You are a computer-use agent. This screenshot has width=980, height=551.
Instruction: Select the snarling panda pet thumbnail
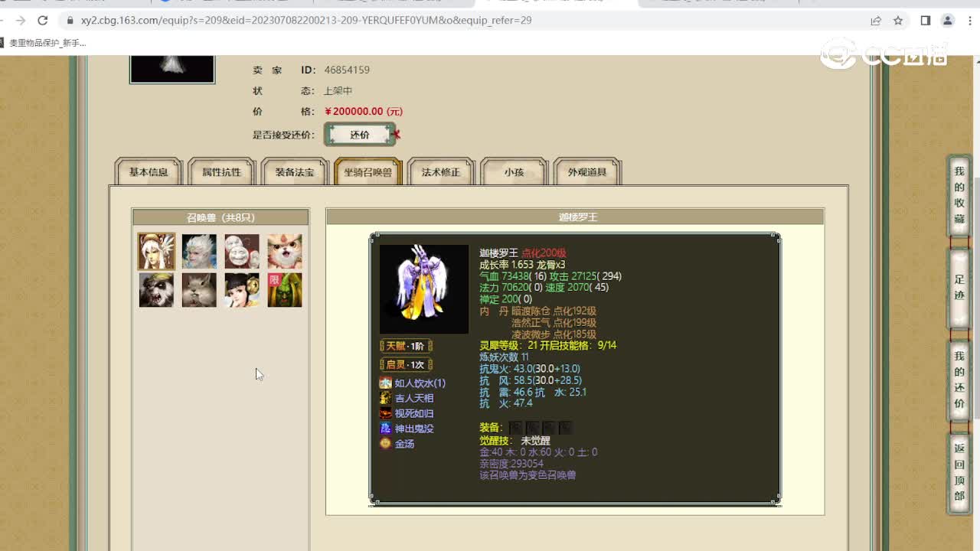click(156, 290)
